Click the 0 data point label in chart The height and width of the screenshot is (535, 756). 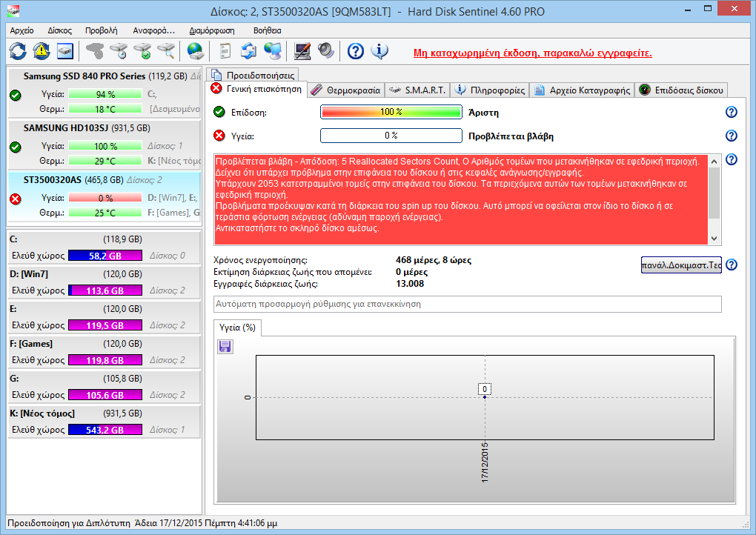(485, 389)
